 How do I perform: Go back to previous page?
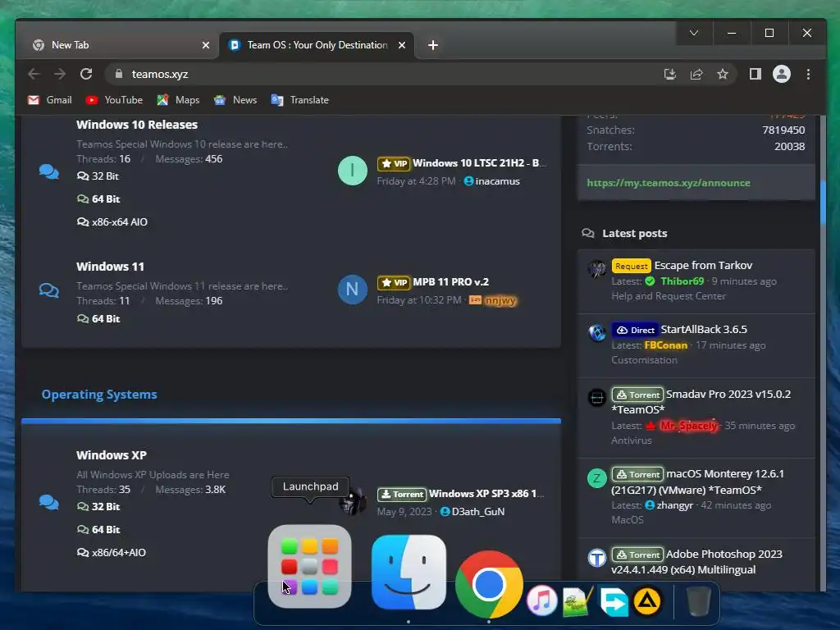34,74
